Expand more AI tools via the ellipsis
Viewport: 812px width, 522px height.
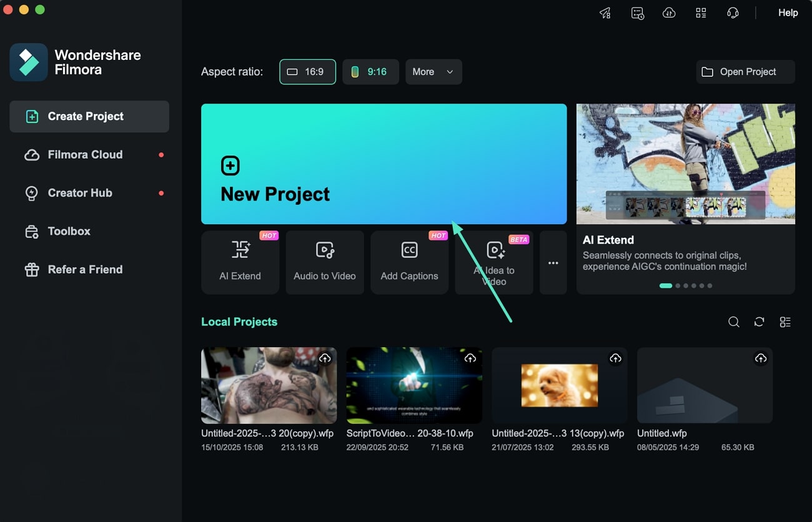point(553,262)
